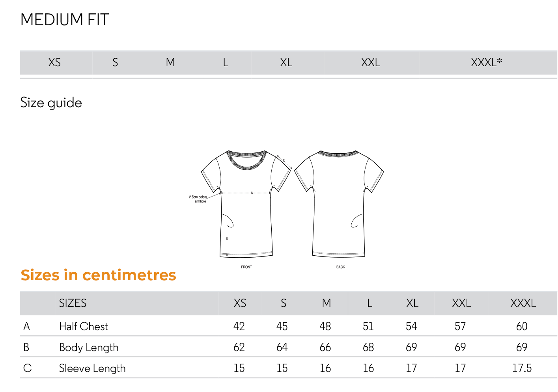Choose size L in top bar
Image resolution: width=558 pixels, height=392 pixels.
(226, 63)
